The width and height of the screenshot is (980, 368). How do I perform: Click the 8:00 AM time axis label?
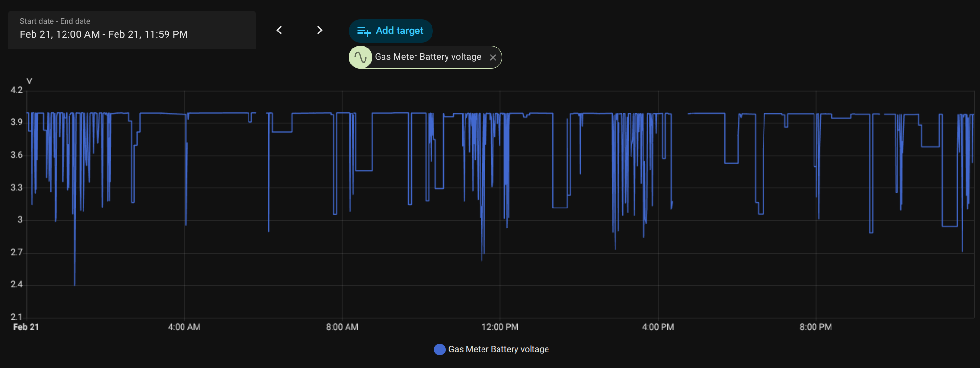[342, 327]
